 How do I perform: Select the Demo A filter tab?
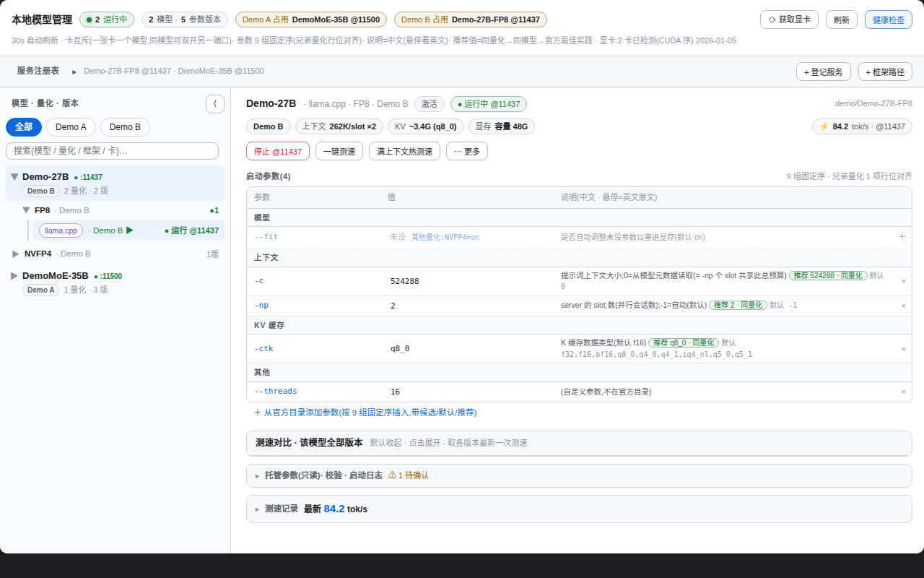(x=71, y=127)
